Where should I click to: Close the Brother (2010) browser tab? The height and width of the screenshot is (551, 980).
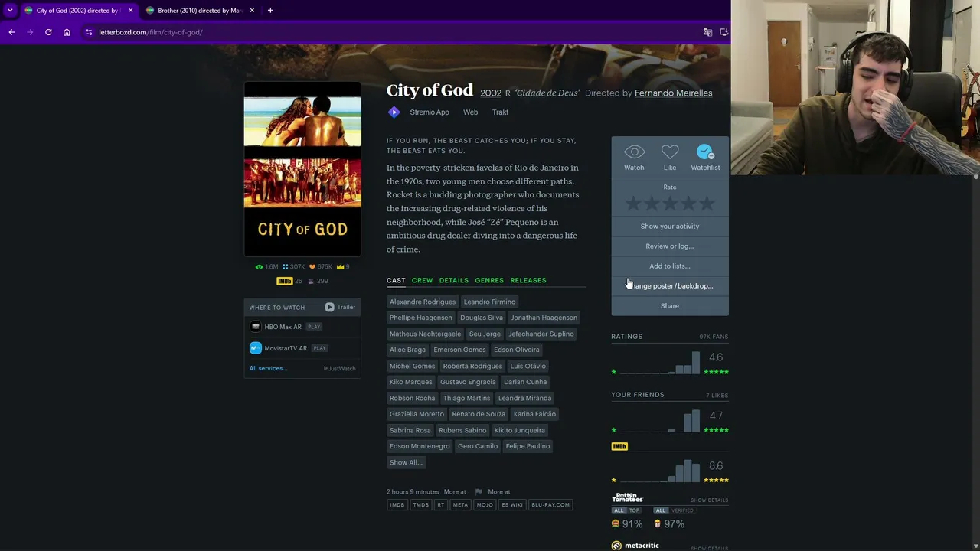(x=251, y=10)
